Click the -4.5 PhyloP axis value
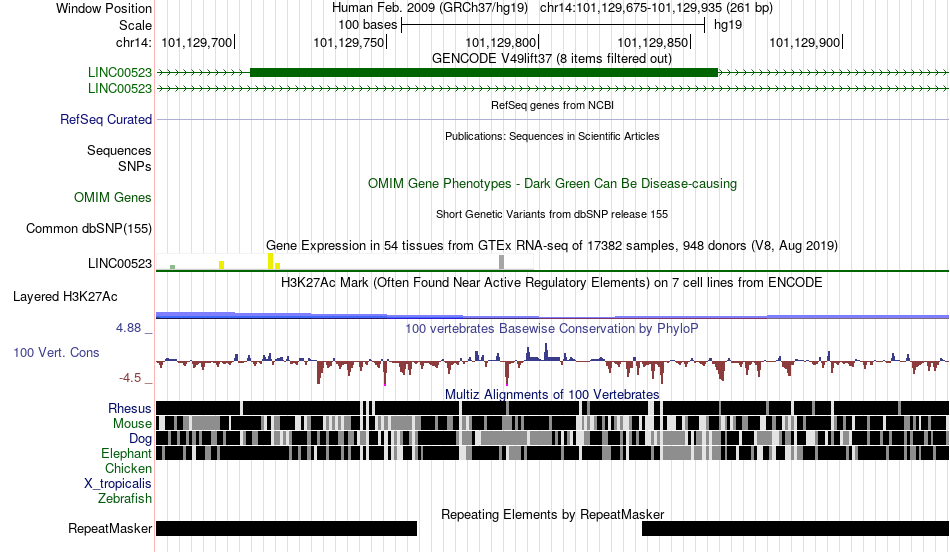 pos(130,378)
